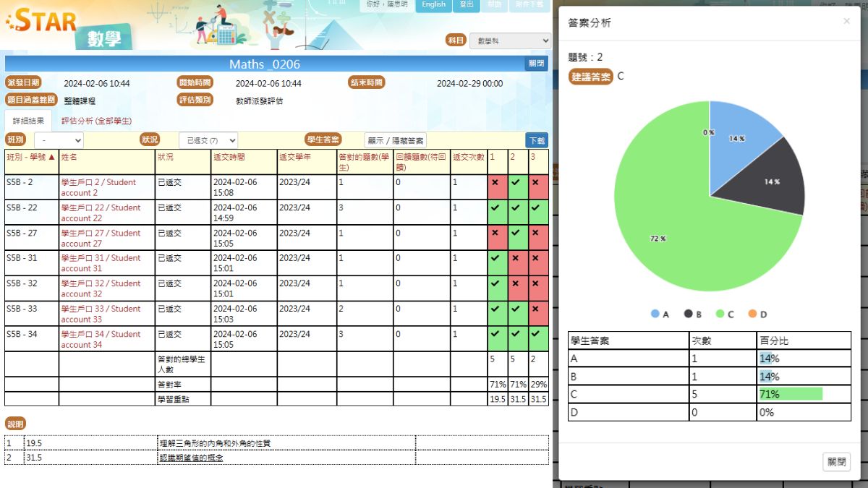Click the cross icon for S5B-2 question 1
Viewport: 868px width, 488px height.
pos(495,183)
